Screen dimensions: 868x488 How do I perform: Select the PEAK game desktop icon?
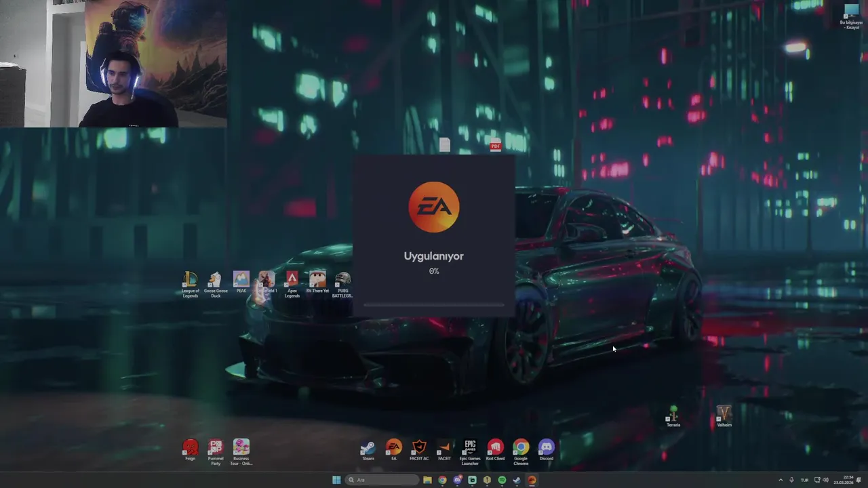pos(241,282)
